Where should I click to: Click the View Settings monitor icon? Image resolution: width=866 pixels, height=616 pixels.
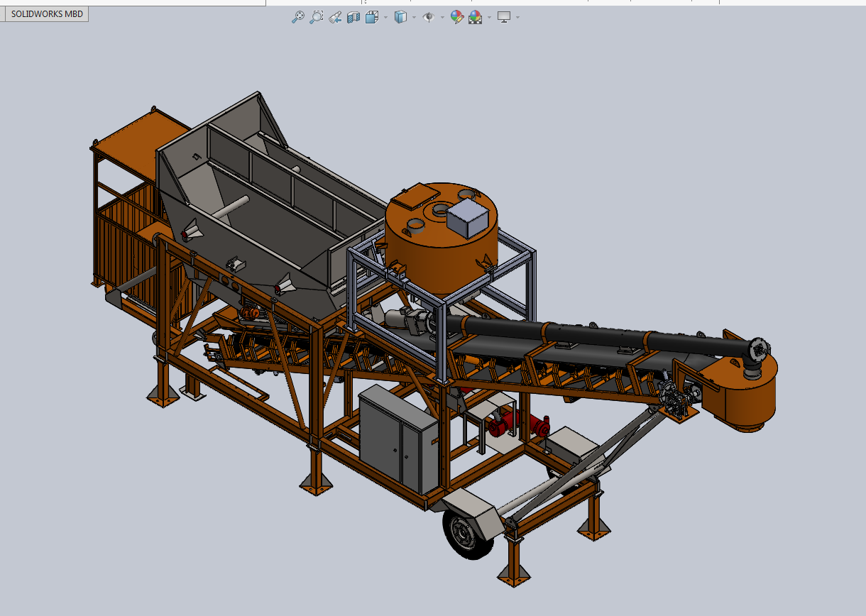pyautogui.click(x=505, y=17)
